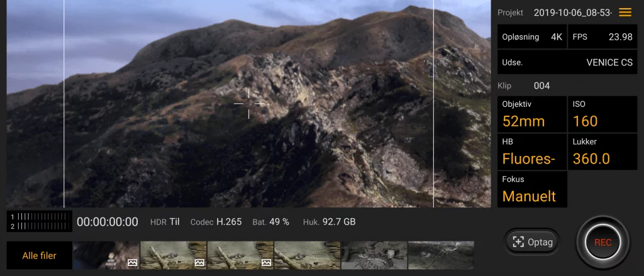Open the grayscale snake thumbnail
This screenshot has width=644, height=276.
[374, 255]
